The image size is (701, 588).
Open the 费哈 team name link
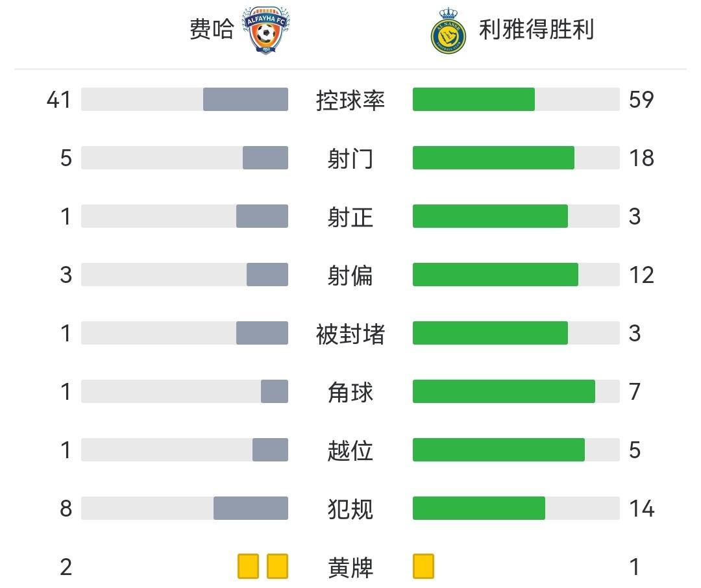(211, 30)
